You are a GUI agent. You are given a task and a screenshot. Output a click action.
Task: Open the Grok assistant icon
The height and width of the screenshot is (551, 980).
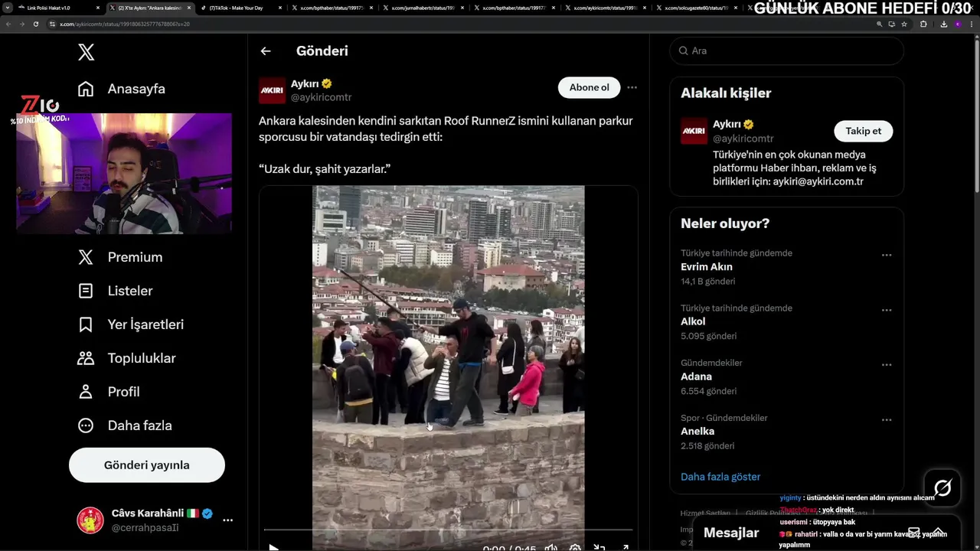tap(942, 487)
